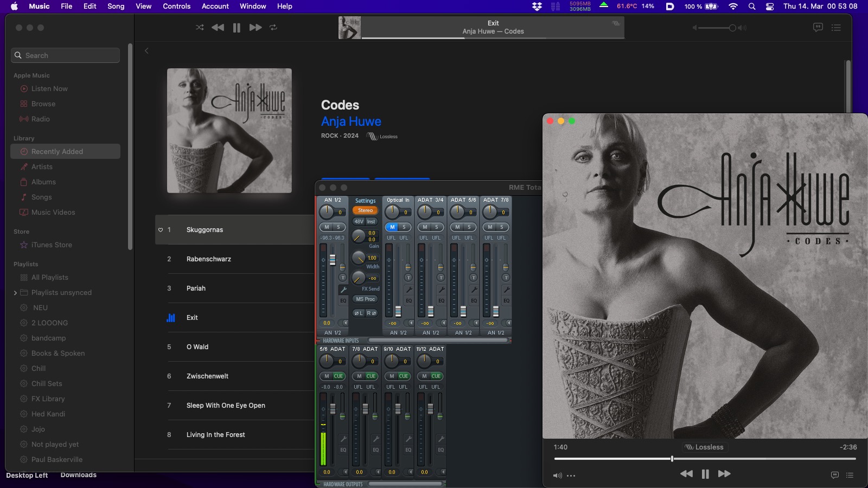868x488 pixels.
Task: Open lyrics panel in Music main window
Action: (818, 27)
